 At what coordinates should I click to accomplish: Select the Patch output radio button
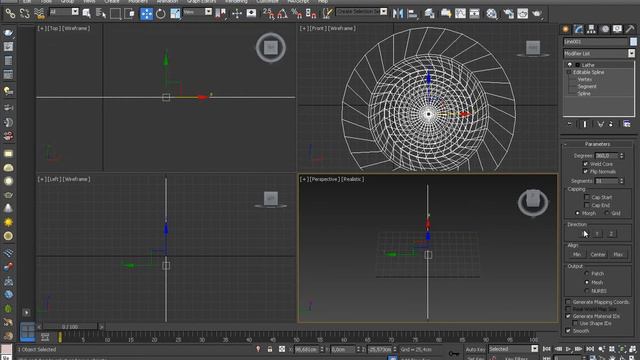(587, 273)
